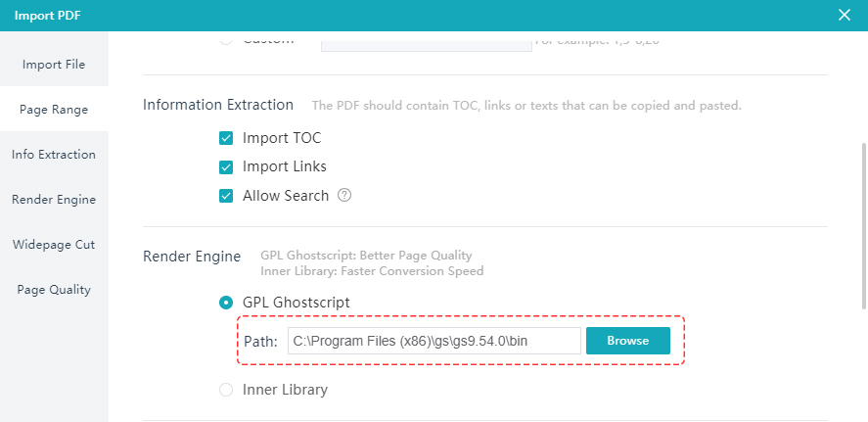Toggle the Import TOC checkbox

tap(226, 138)
